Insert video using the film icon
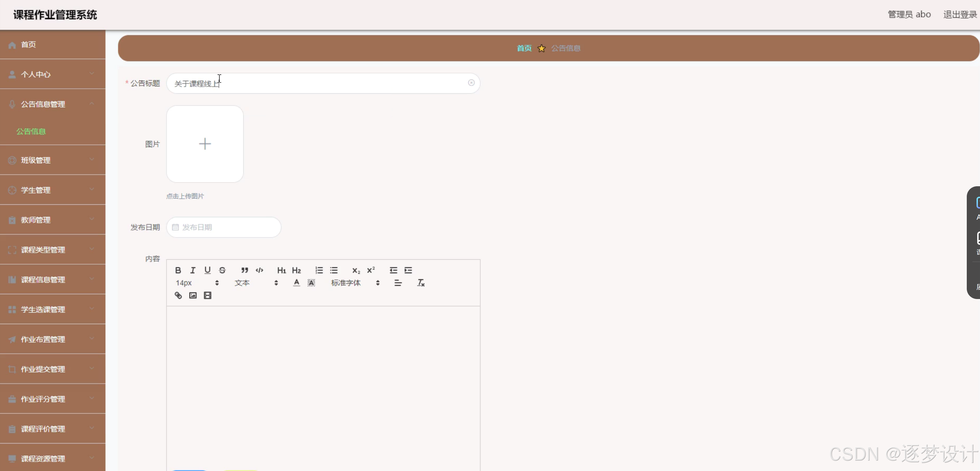This screenshot has width=980, height=471. point(207,295)
